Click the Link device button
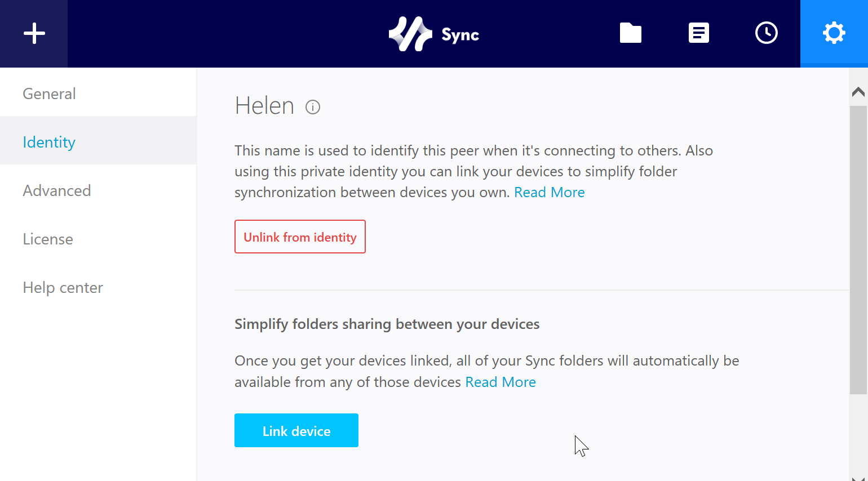 pyautogui.click(x=296, y=430)
